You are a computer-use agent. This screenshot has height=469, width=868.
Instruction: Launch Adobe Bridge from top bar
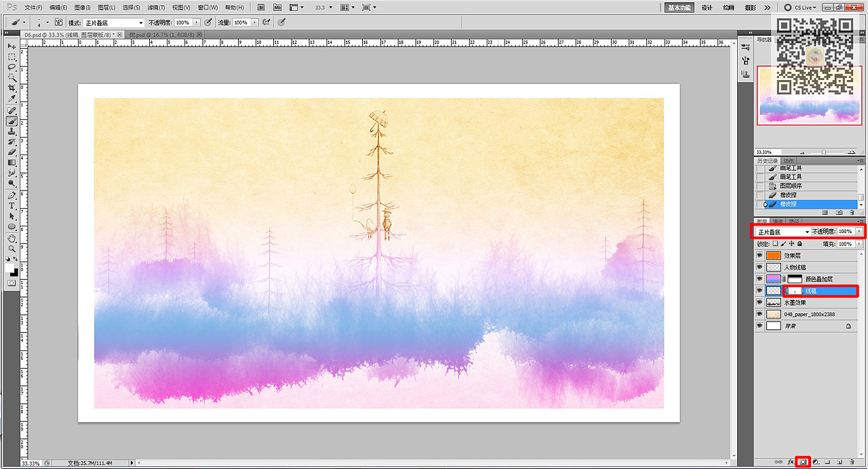coord(262,7)
